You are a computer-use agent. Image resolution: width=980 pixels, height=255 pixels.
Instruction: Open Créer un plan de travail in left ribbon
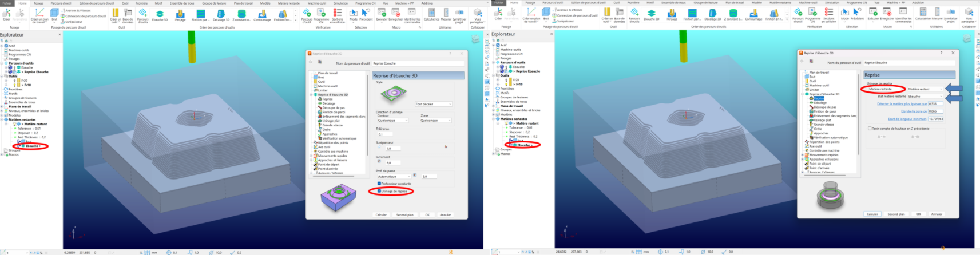(x=39, y=15)
